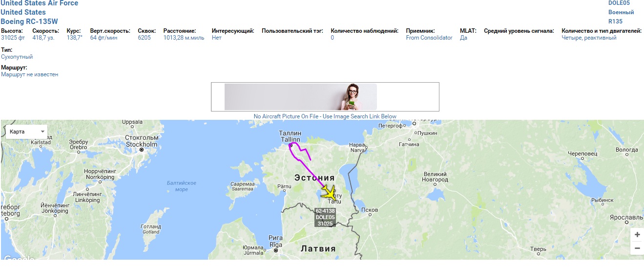Open the image search link below advert
This screenshot has height=269, width=644.
tap(325, 116)
